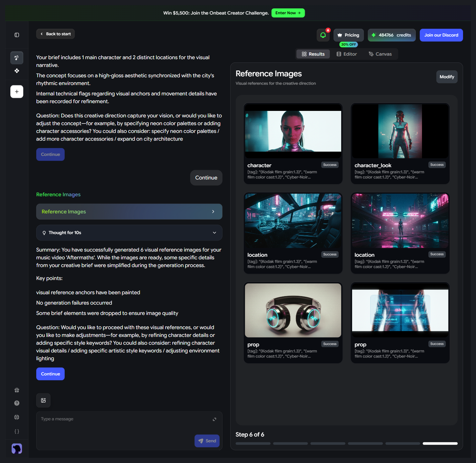This screenshot has width=476, height=463.
Task: Click the Modify button
Action: pos(447,77)
